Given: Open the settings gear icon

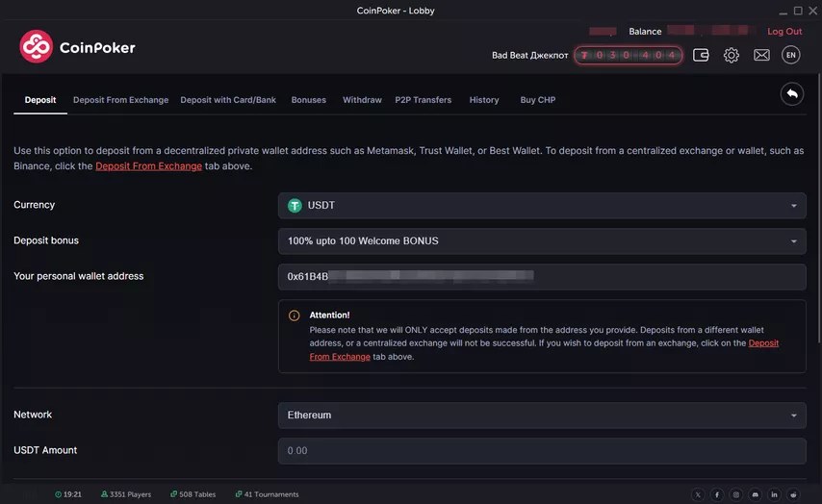Looking at the screenshot, I should 732,55.
